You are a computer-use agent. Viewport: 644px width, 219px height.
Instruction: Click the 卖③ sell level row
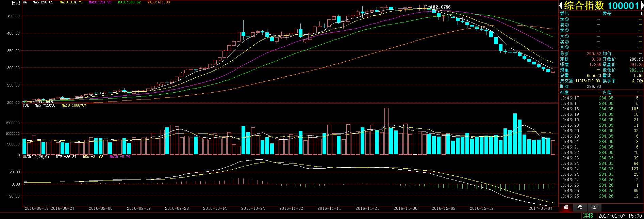601,19
